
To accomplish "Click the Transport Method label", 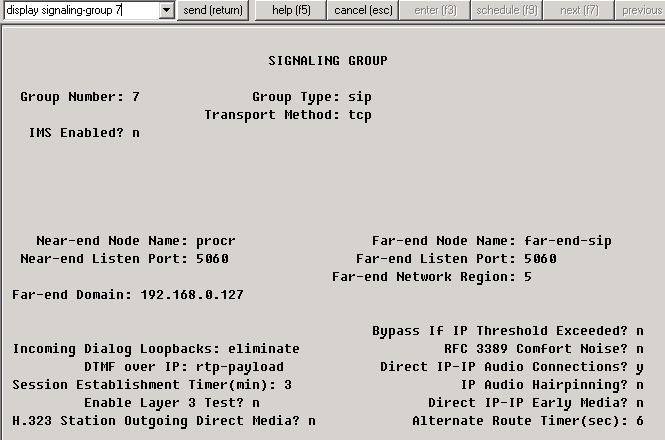I will pyautogui.click(x=272, y=115).
